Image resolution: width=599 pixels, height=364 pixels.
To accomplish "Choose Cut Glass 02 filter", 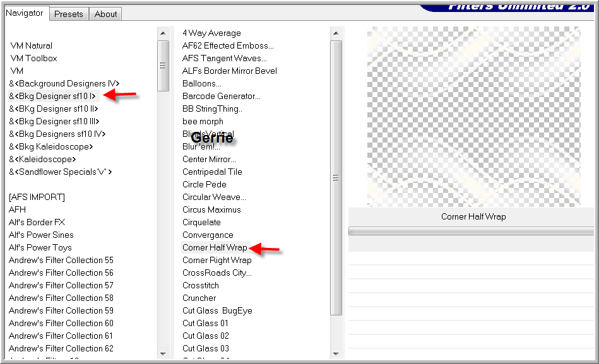I will click(x=206, y=336).
